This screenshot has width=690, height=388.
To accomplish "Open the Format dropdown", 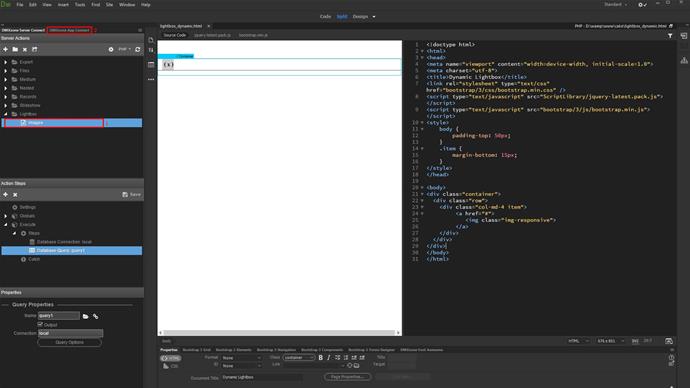I will click(241, 358).
